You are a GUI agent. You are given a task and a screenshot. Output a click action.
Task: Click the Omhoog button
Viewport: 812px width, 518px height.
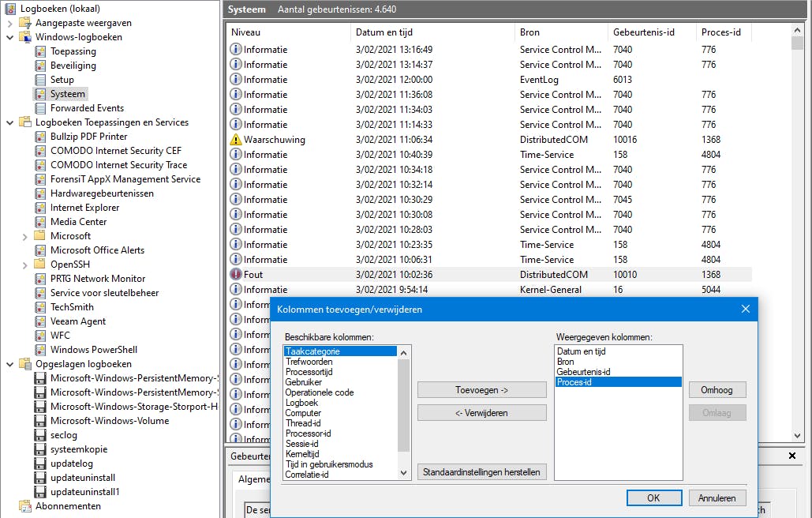click(717, 390)
